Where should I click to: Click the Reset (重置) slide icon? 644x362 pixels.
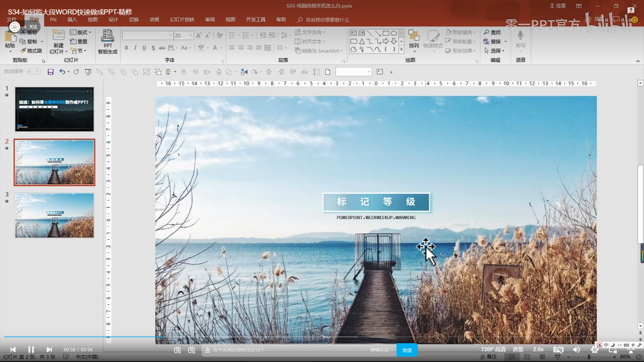(x=73, y=42)
